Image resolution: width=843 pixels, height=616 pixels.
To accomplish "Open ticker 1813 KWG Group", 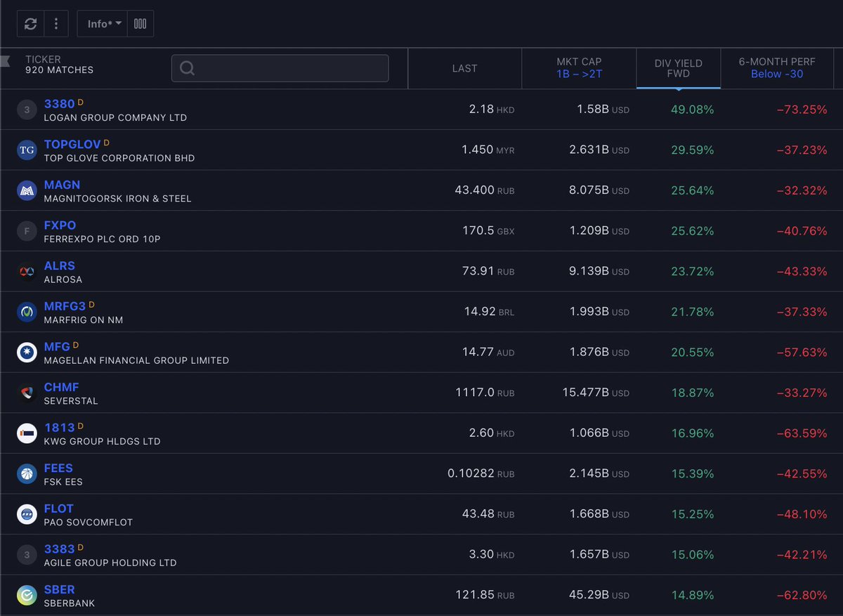I will (59, 428).
